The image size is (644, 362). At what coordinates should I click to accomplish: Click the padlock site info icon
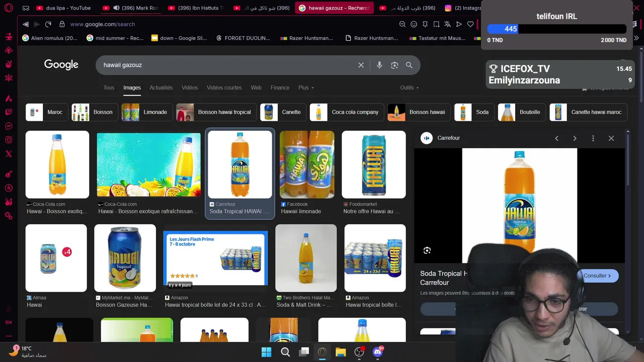tap(62, 24)
